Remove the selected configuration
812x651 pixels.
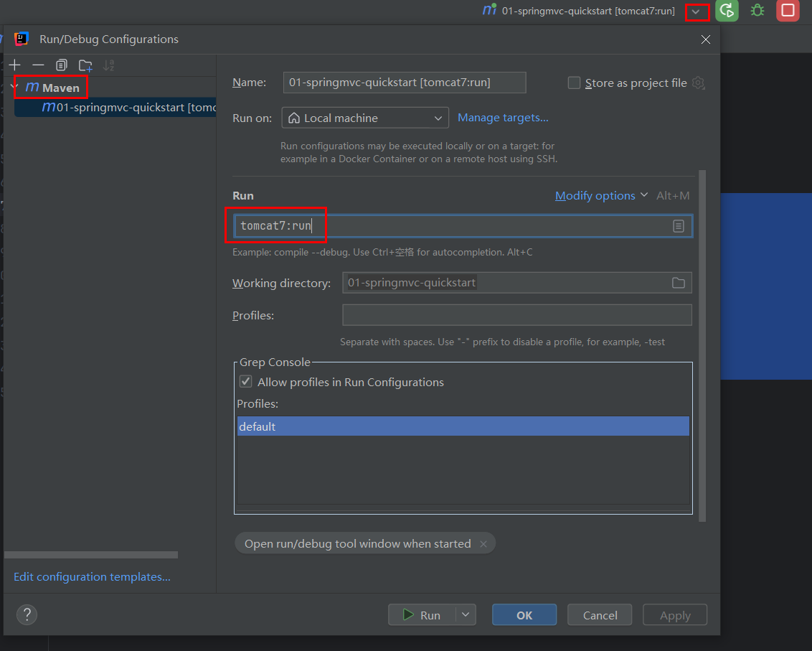click(x=38, y=65)
